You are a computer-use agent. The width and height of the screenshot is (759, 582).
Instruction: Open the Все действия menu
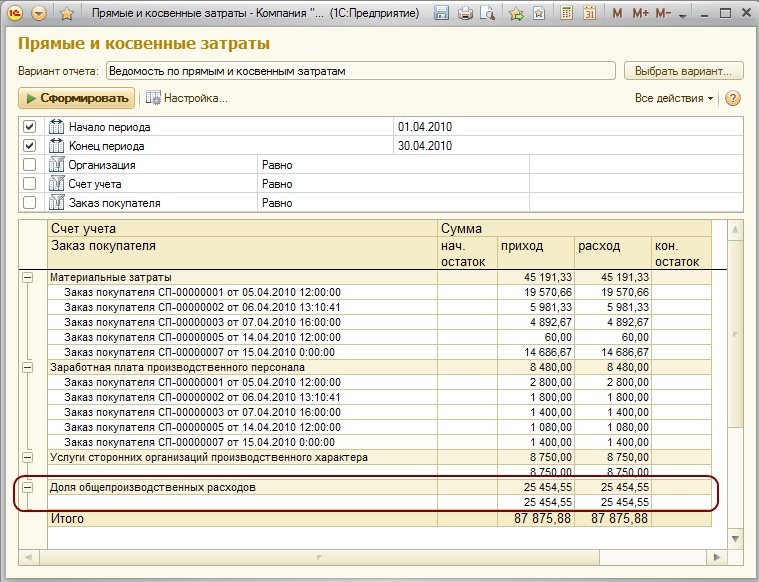click(674, 98)
